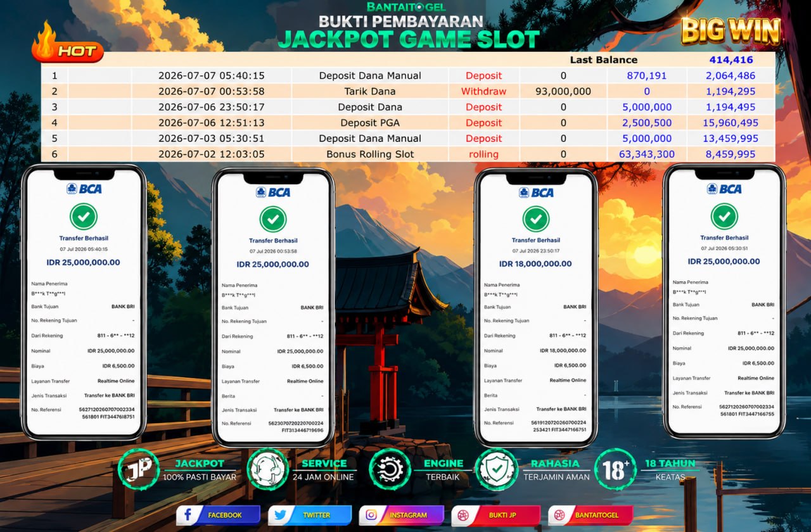Screen dimensions: 811x532
Task: Click the TERJAMIN AMAN caption
Action: click(x=556, y=477)
